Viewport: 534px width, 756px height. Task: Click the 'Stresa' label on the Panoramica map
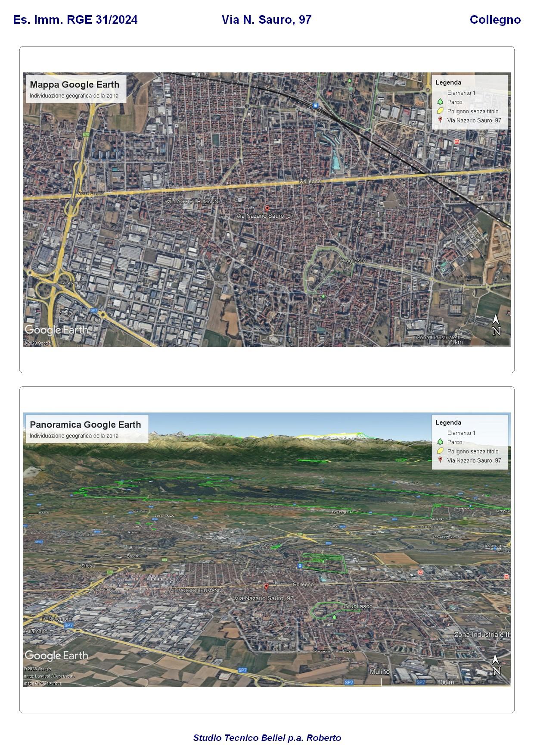point(88,566)
